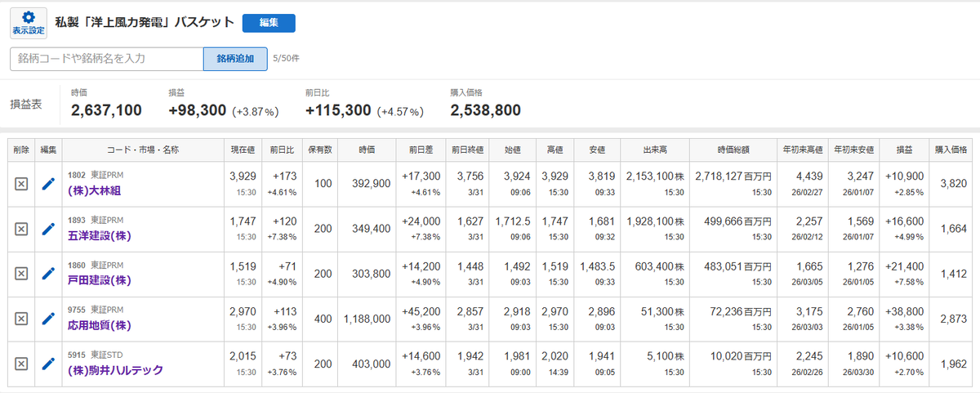
Task: Sort by the 現在値 column header
Action: (x=243, y=150)
